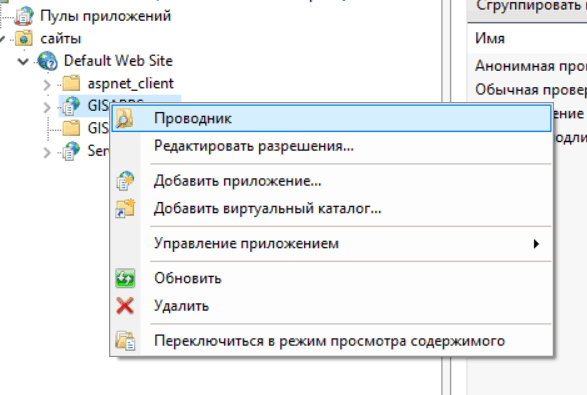Click the green Refresh icon
Image resolution: width=587 pixels, height=395 pixels.
pos(125,278)
